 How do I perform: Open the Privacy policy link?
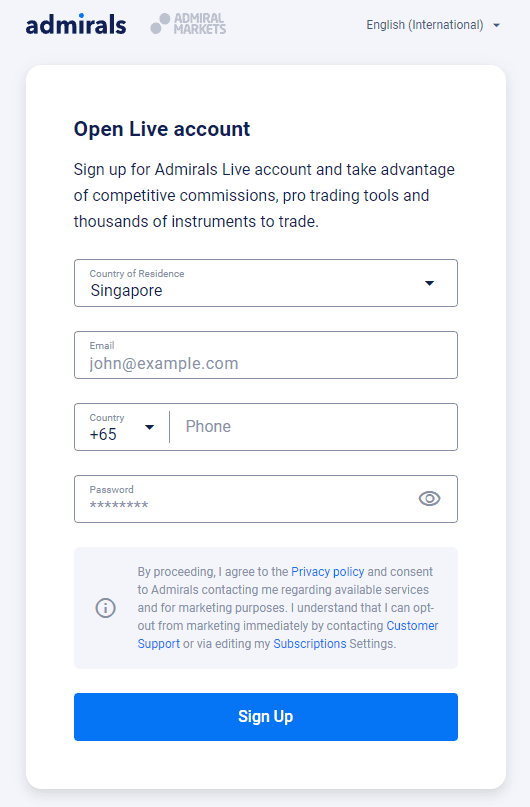(327, 572)
